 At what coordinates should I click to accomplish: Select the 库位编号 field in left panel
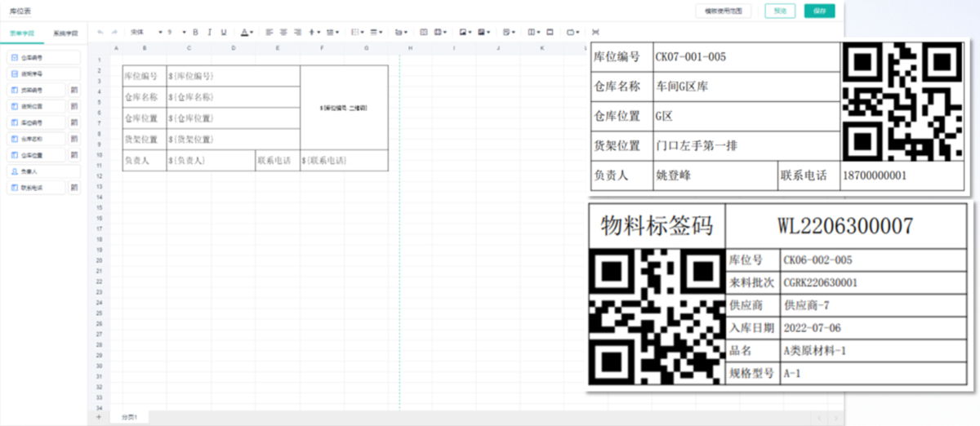click(x=36, y=122)
